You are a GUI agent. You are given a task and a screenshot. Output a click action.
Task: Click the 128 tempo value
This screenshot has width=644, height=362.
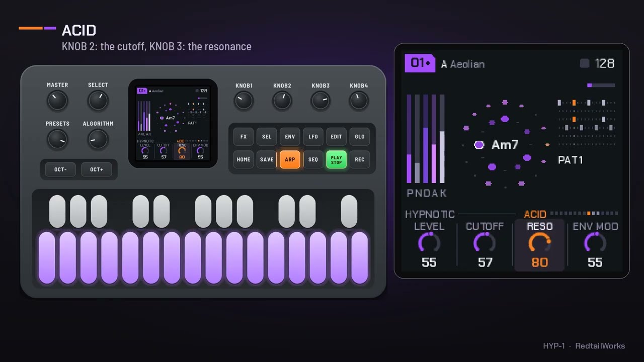pyautogui.click(x=605, y=63)
